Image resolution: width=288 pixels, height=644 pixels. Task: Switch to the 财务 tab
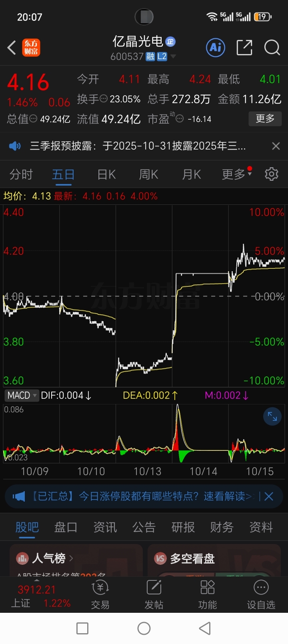coord(222,527)
